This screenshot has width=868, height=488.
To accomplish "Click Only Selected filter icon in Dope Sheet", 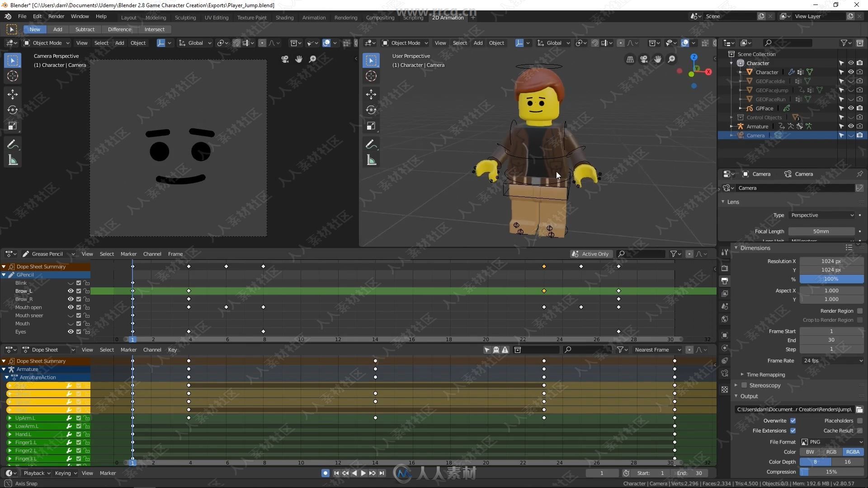I will 487,350.
